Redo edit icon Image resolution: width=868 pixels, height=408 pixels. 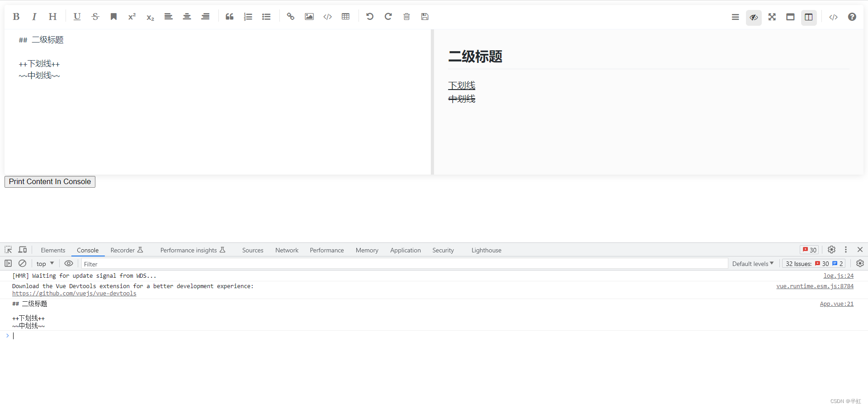pyautogui.click(x=388, y=17)
